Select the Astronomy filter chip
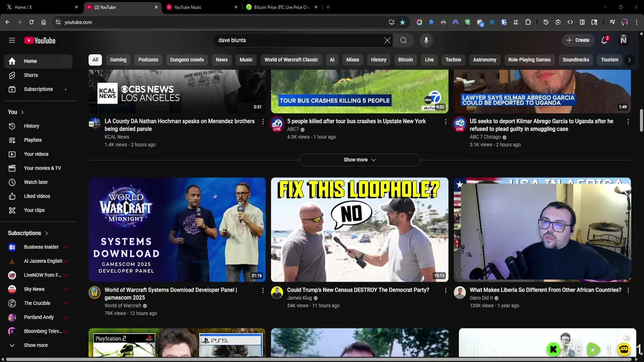644x362 pixels. tap(485, 60)
